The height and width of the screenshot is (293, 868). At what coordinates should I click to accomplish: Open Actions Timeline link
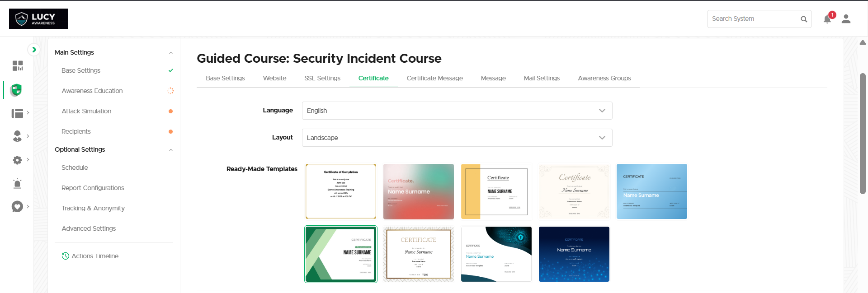[x=94, y=256]
